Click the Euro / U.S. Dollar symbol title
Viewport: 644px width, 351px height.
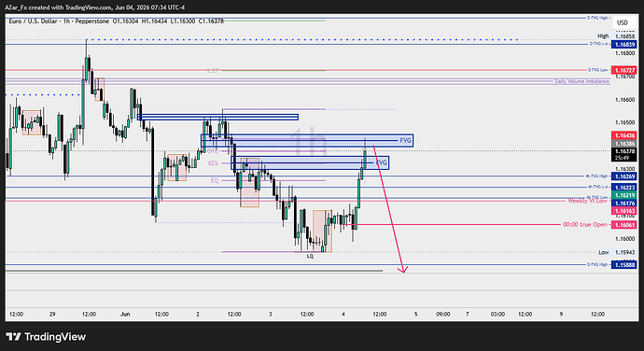click(x=35, y=21)
